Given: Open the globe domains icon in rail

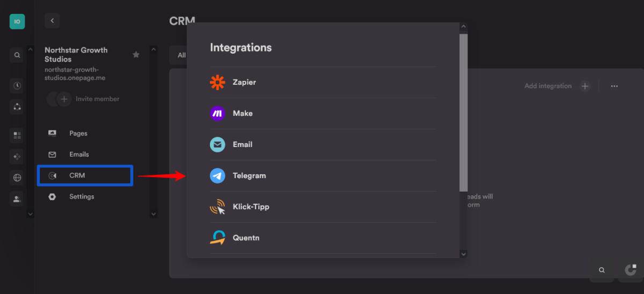Looking at the screenshot, I should [17, 178].
